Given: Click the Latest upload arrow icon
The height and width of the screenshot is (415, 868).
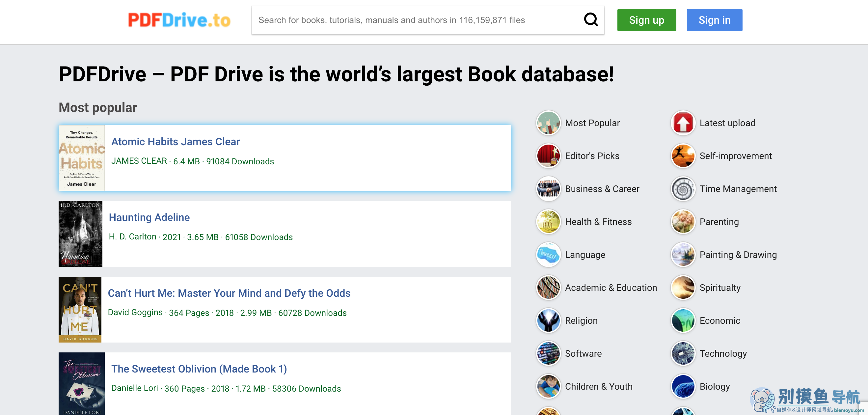Looking at the screenshot, I should [683, 123].
